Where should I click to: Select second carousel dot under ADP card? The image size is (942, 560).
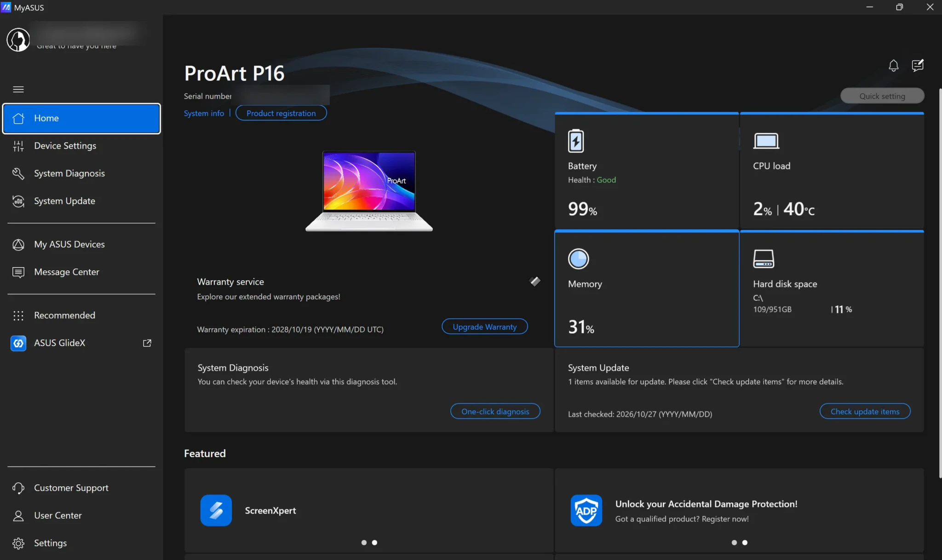tap(745, 543)
